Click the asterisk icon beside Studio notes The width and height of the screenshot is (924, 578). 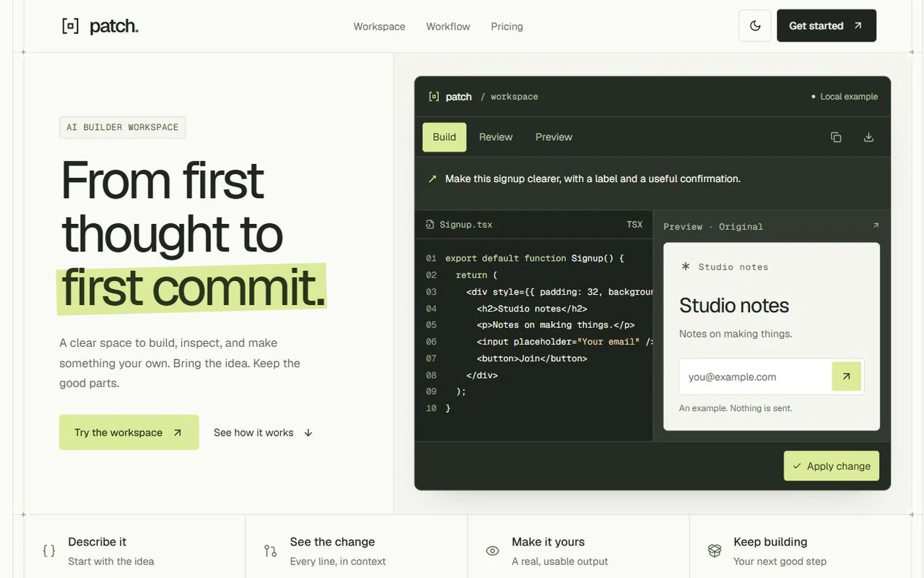pyautogui.click(x=686, y=267)
